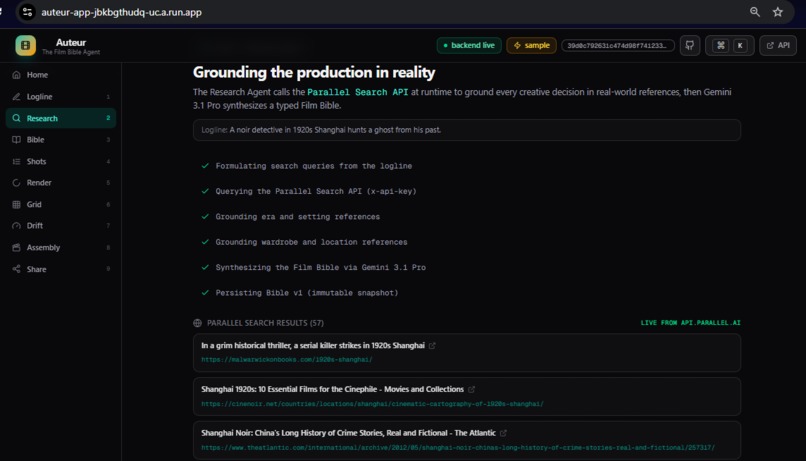Bookmark this page with star icon
This screenshot has height=461, width=806.
[x=778, y=12]
